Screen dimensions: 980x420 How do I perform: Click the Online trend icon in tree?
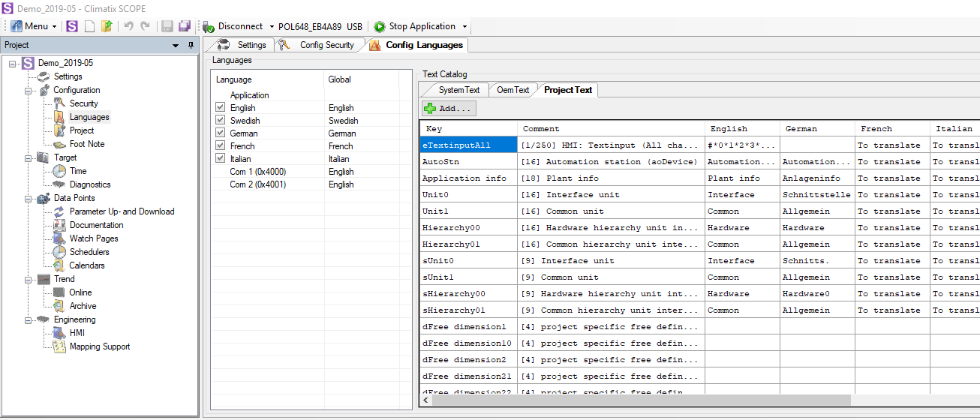tap(59, 292)
